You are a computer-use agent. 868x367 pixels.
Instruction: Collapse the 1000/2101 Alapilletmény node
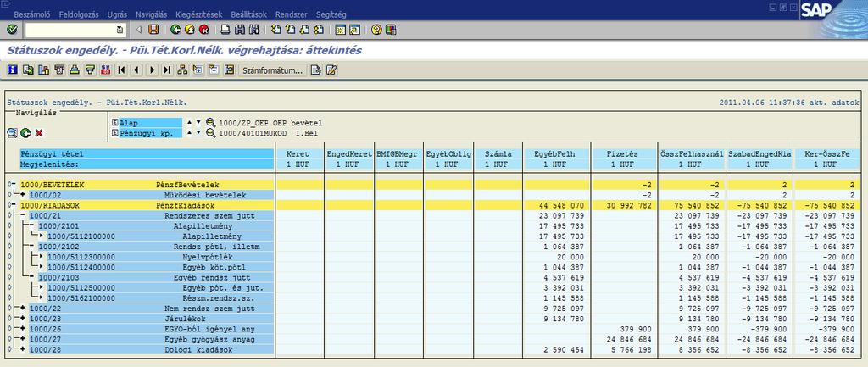31,225
